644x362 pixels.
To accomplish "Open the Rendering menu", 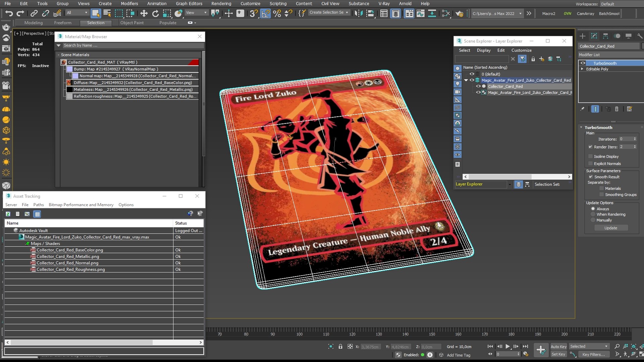I will [221, 4].
